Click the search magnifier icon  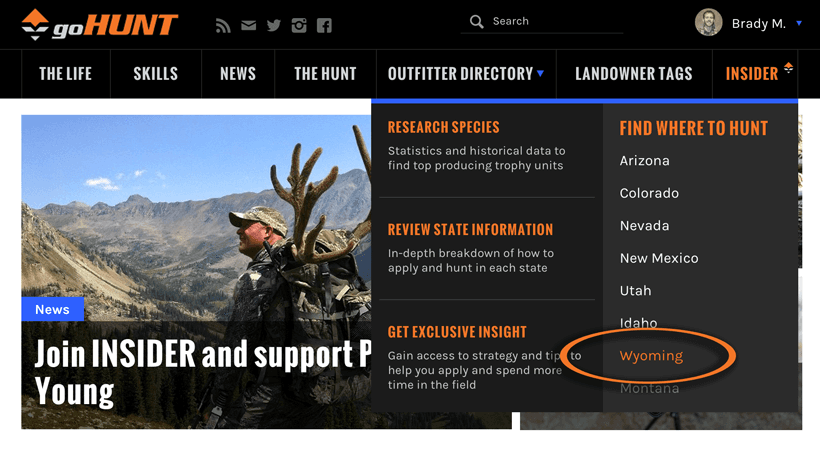pyautogui.click(x=477, y=21)
